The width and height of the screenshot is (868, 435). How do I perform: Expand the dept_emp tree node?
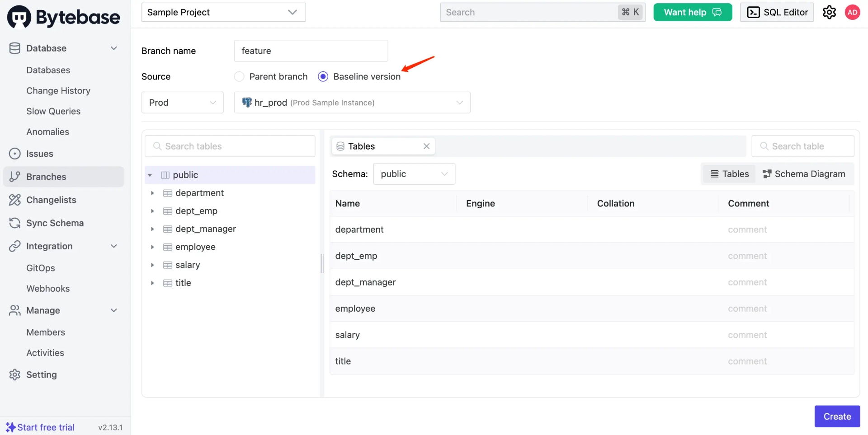tap(152, 211)
